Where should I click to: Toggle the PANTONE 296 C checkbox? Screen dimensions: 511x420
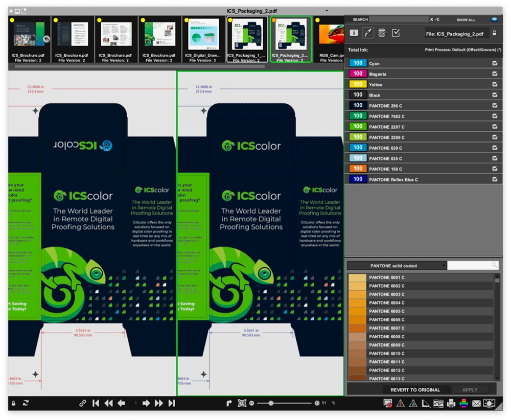(x=494, y=105)
